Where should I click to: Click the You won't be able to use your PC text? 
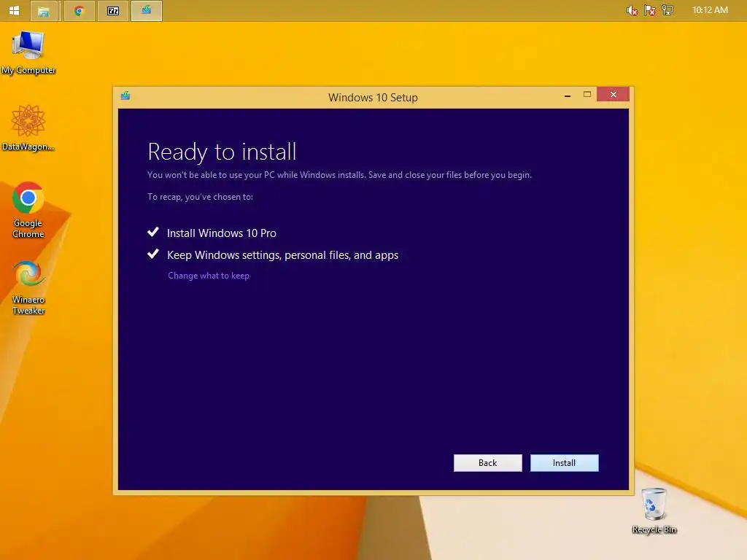click(x=339, y=175)
